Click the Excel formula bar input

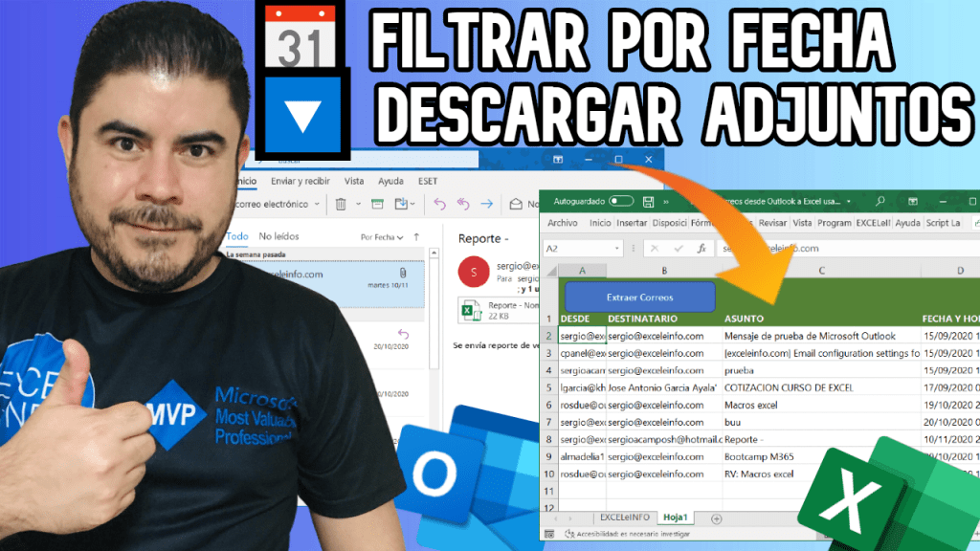point(849,249)
